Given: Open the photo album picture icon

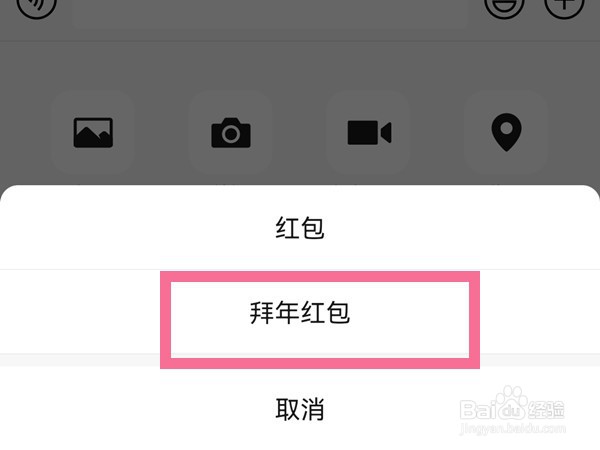Looking at the screenshot, I should click(93, 132).
